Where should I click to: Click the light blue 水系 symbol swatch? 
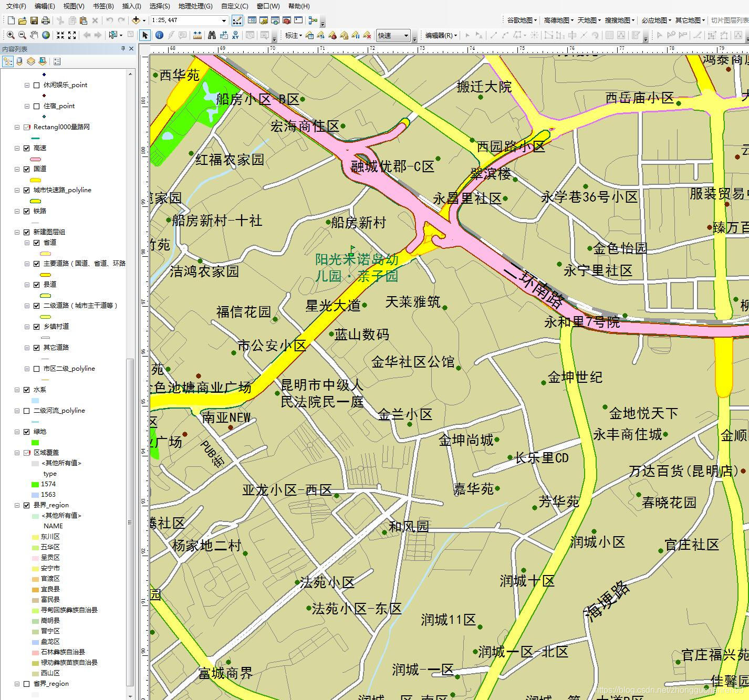pos(35,400)
